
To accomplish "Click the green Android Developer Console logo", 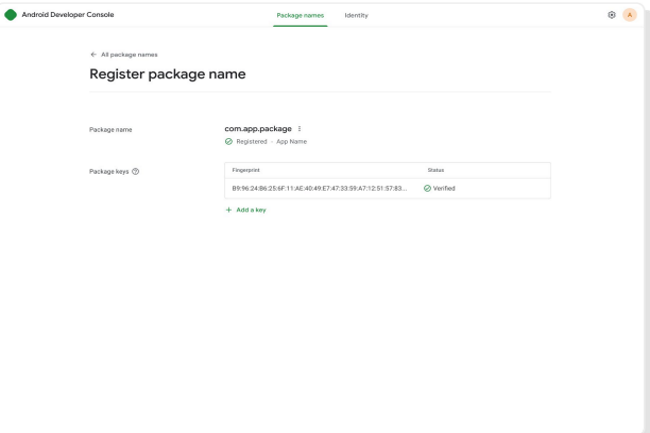I will click(11, 15).
